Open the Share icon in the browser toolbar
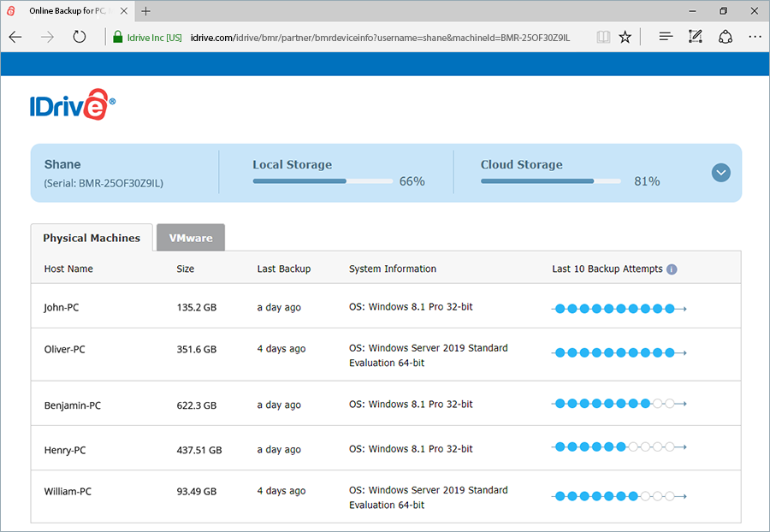The width and height of the screenshot is (770, 532). (x=726, y=37)
